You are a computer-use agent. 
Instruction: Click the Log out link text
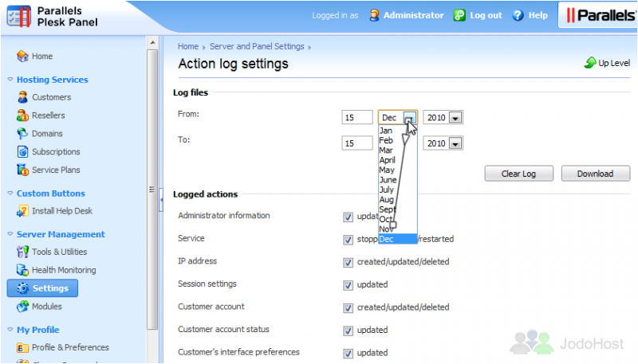(486, 15)
